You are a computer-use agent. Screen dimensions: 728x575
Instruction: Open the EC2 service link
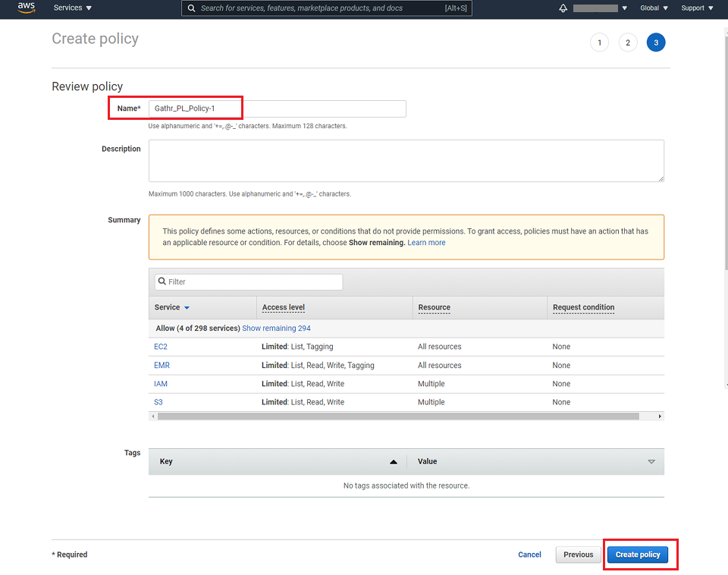161,347
